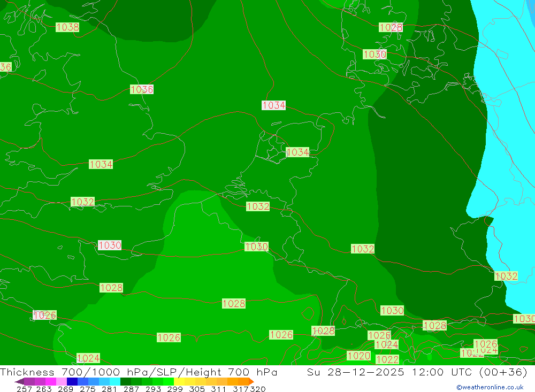This screenshot has height=392, width=535.
Task: Click the white-background 1030 isobar label
Action: 110,245
